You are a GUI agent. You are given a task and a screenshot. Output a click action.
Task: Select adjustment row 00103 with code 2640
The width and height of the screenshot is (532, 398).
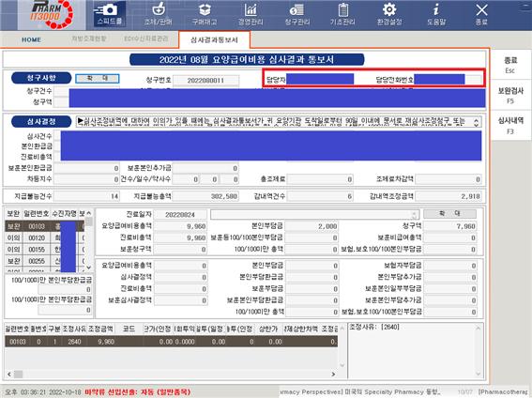172,342
